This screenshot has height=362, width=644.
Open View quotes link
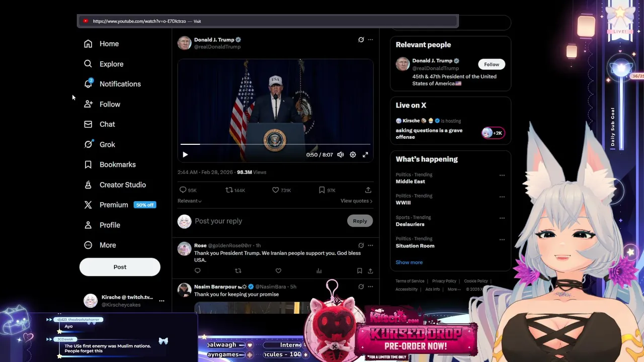[x=356, y=201]
